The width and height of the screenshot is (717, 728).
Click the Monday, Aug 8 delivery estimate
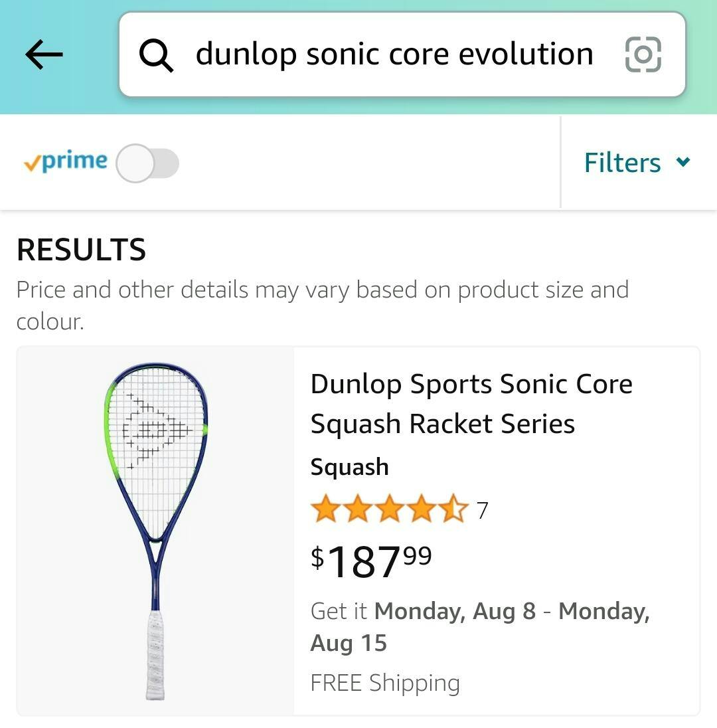click(454, 611)
